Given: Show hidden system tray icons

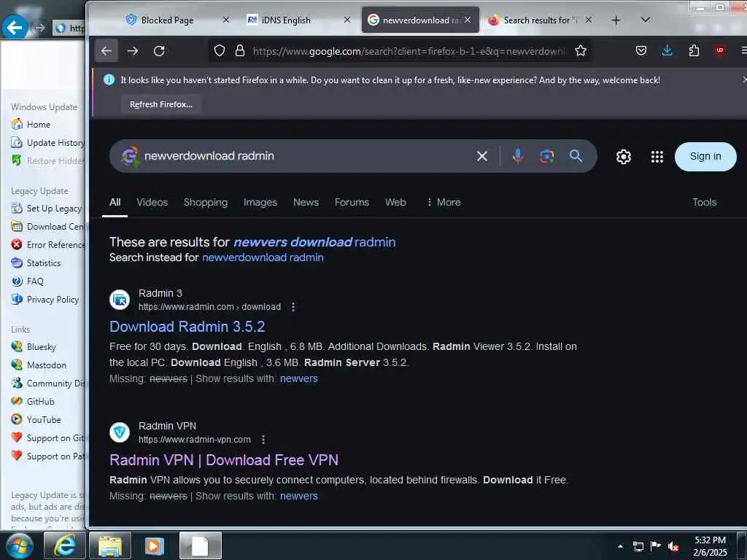Looking at the screenshot, I should 620,546.
